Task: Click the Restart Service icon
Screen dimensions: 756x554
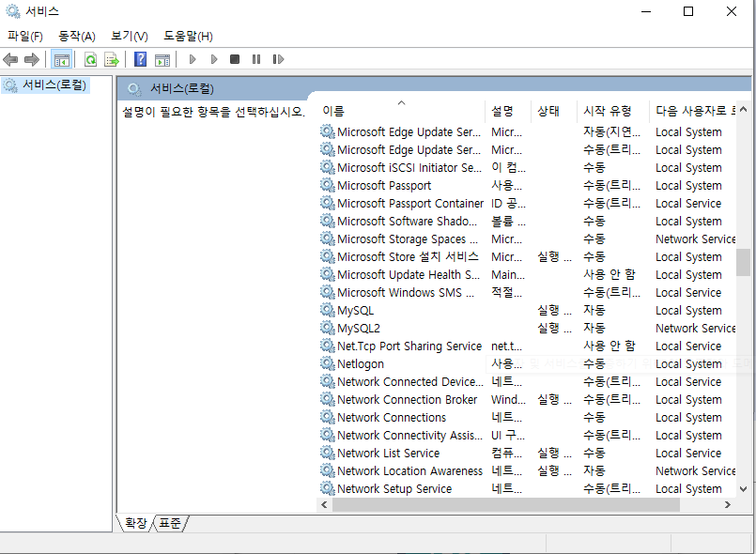Action: 278,59
